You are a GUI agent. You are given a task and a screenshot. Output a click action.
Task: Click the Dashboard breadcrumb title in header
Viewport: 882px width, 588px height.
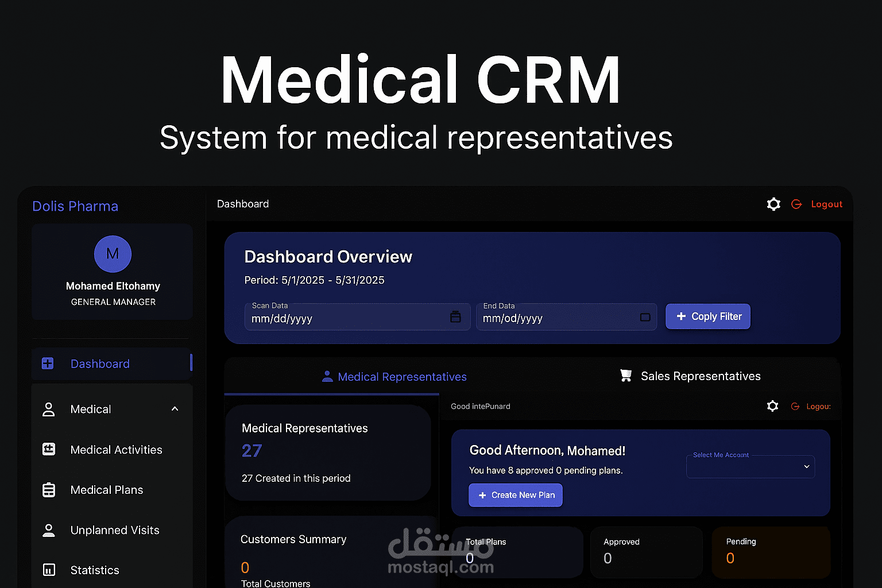[x=243, y=204]
